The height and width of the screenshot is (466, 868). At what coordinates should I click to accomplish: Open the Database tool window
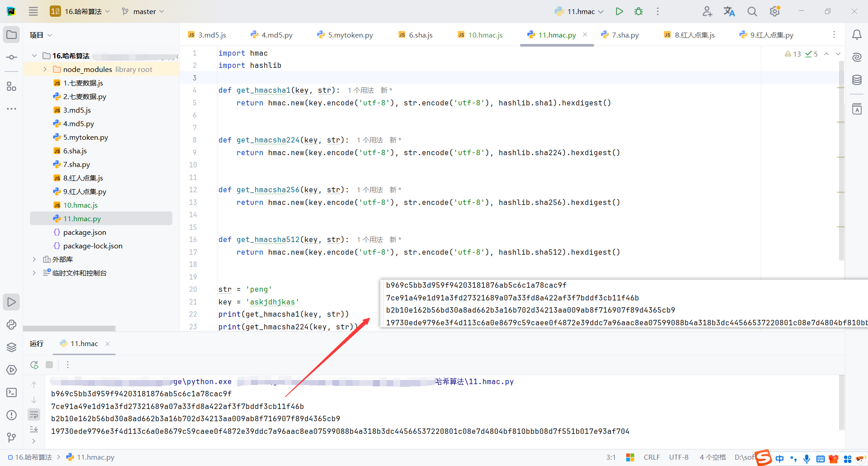point(857,80)
